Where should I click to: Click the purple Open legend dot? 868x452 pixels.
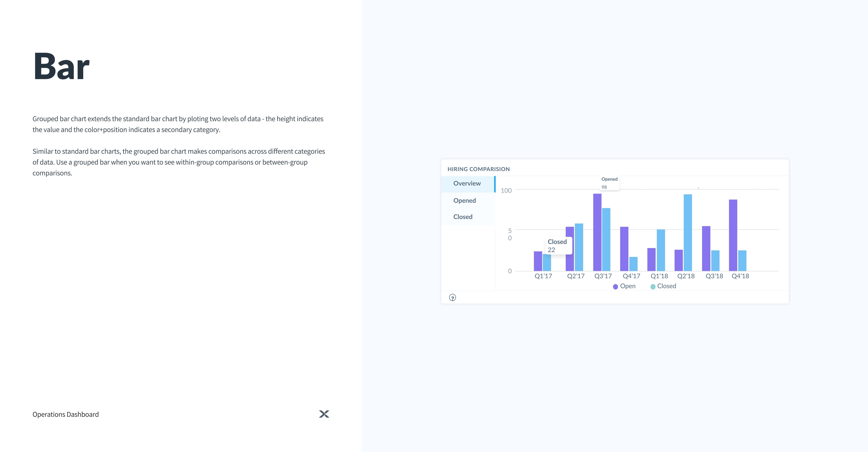point(615,287)
